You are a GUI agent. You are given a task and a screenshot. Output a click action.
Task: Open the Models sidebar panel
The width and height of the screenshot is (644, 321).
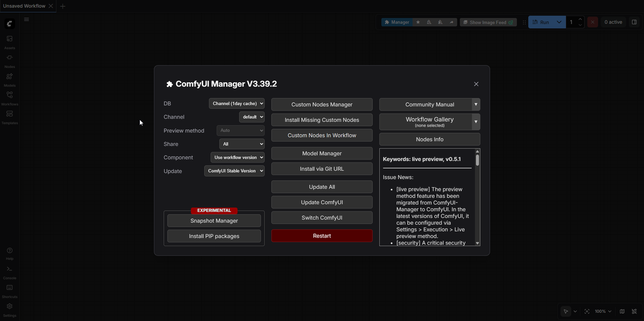tap(10, 79)
